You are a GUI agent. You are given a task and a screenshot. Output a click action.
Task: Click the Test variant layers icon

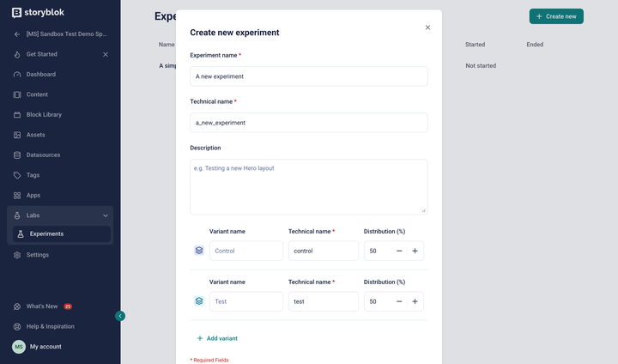pyautogui.click(x=199, y=301)
